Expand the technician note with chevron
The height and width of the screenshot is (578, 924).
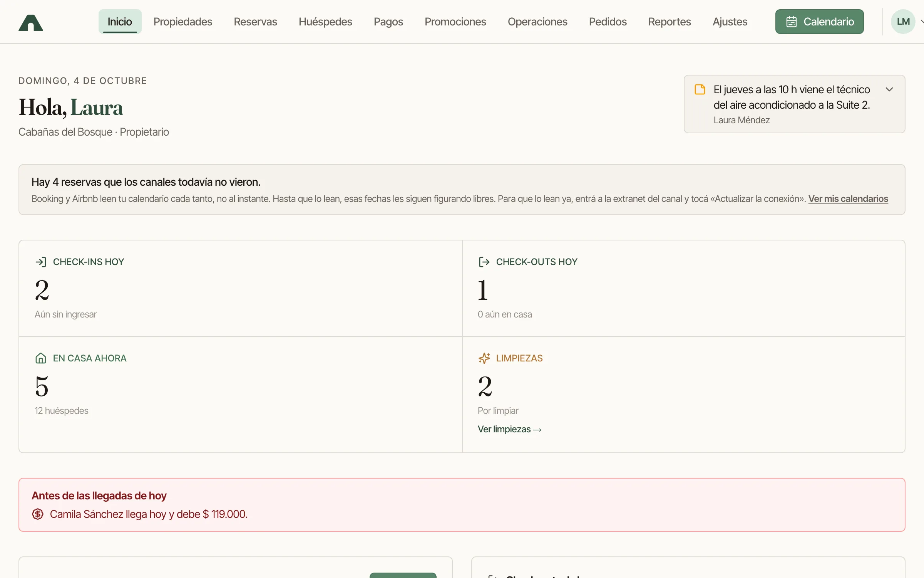click(x=889, y=89)
